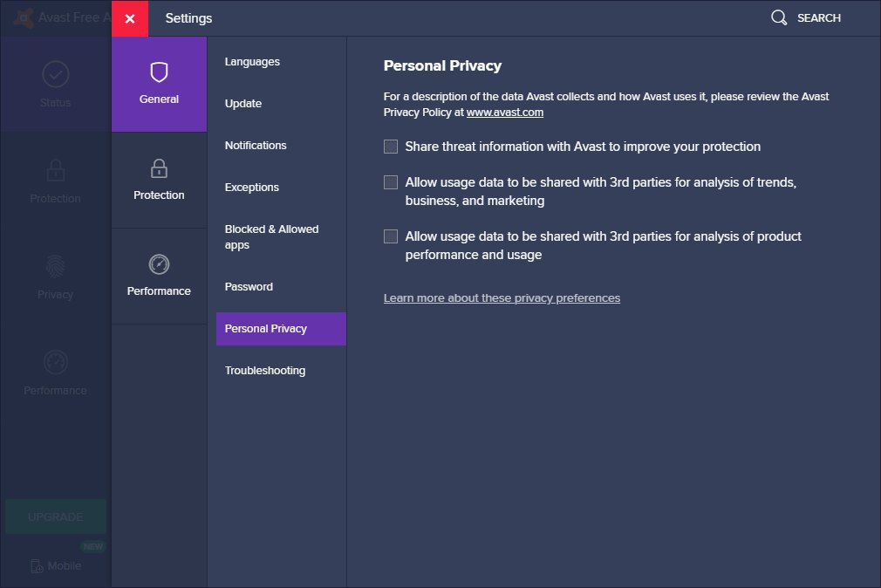
Task: Open the Performance gauge icon tab in Settings
Action: pos(159,276)
